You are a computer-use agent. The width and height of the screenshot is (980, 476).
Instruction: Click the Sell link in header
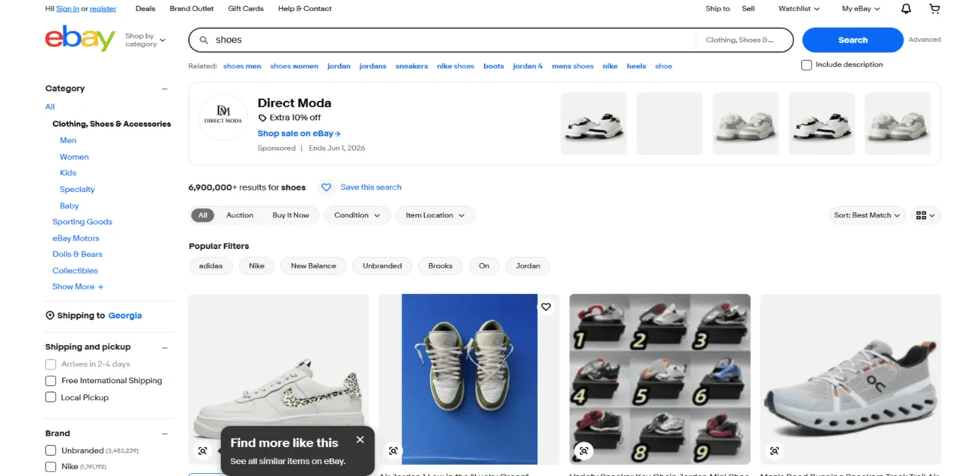point(748,9)
